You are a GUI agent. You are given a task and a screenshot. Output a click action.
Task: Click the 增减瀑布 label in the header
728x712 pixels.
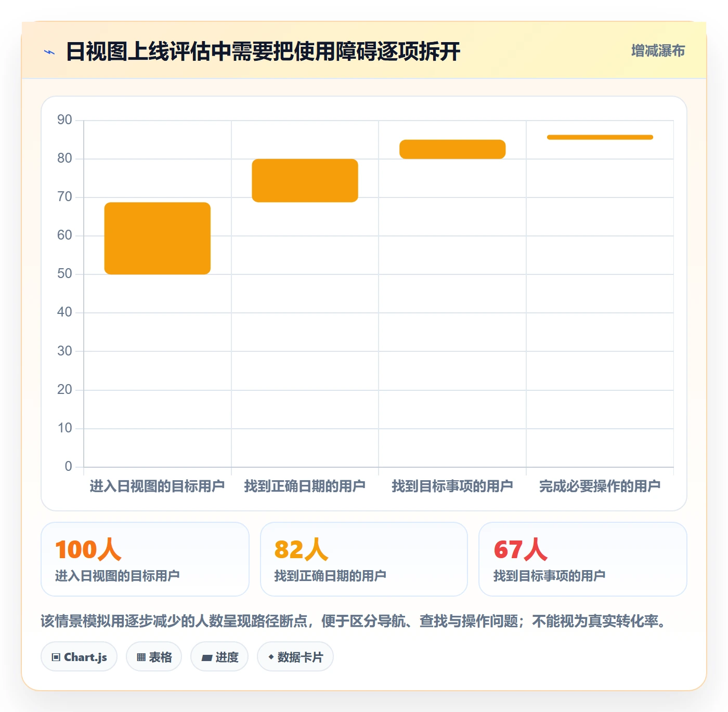pyautogui.click(x=658, y=51)
